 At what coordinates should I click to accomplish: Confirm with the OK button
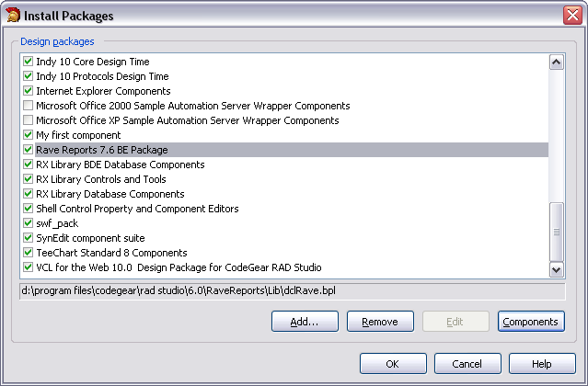[x=392, y=363]
